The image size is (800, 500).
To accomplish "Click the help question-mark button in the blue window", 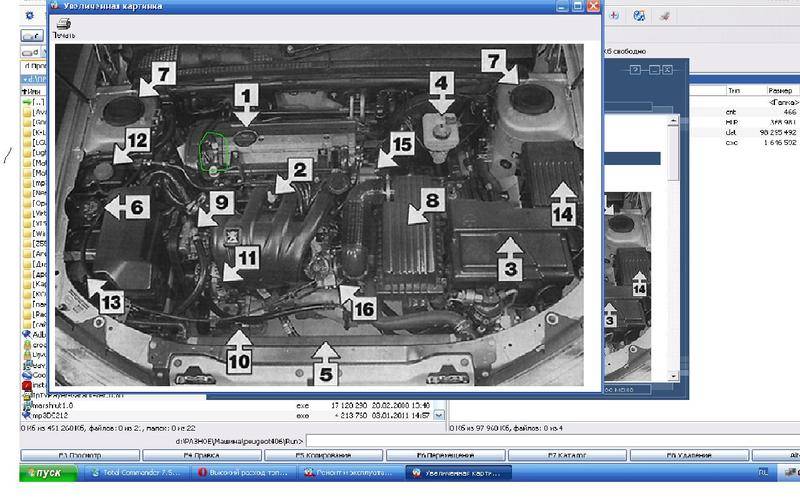I will pyautogui.click(x=636, y=69).
